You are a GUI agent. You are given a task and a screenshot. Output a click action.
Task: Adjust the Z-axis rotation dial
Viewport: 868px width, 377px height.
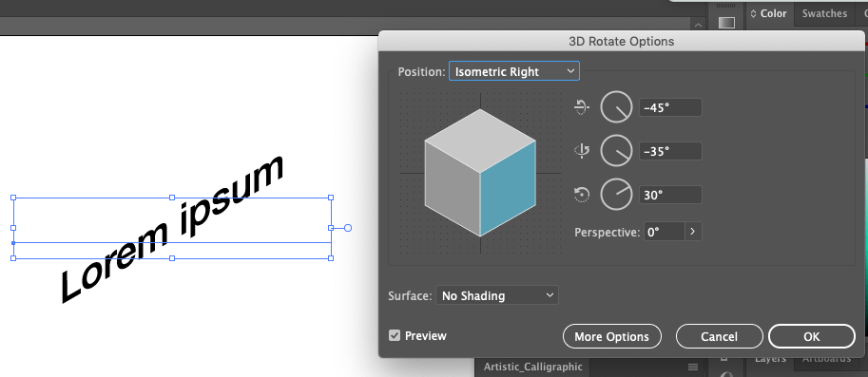click(616, 195)
